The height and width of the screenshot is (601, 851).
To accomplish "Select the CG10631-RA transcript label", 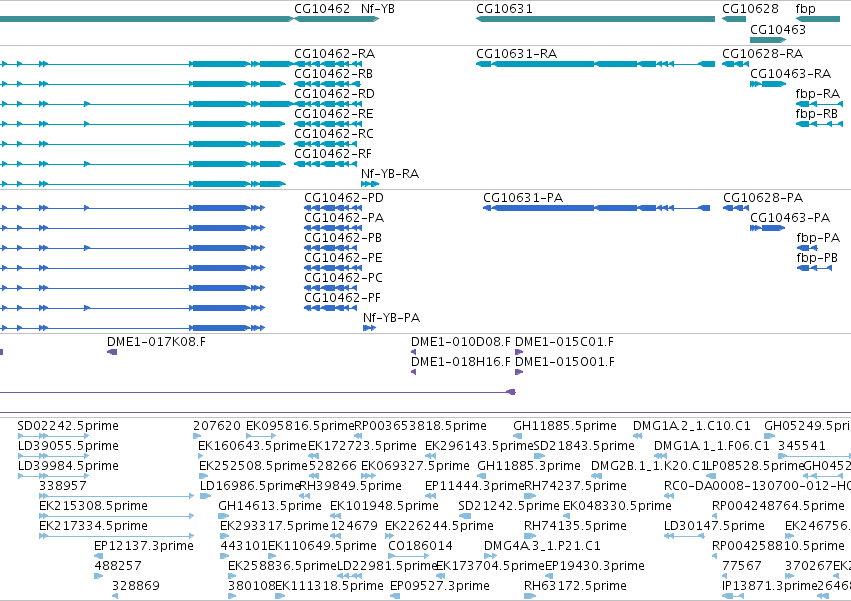I will pyautogui.click(x=517, y=54).
